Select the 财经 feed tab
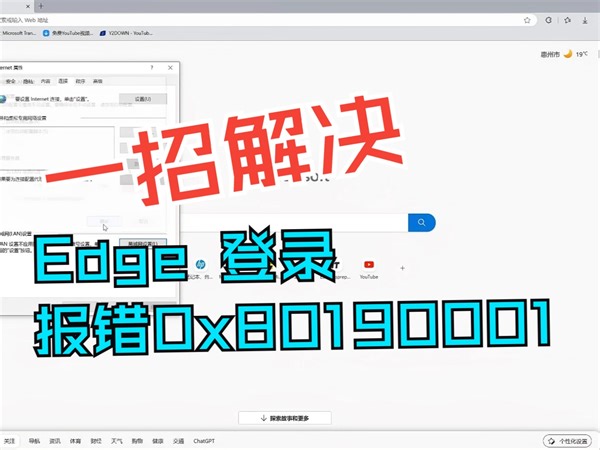The height and width of the screenshot is (450, 600). click(x=96, y=441)
